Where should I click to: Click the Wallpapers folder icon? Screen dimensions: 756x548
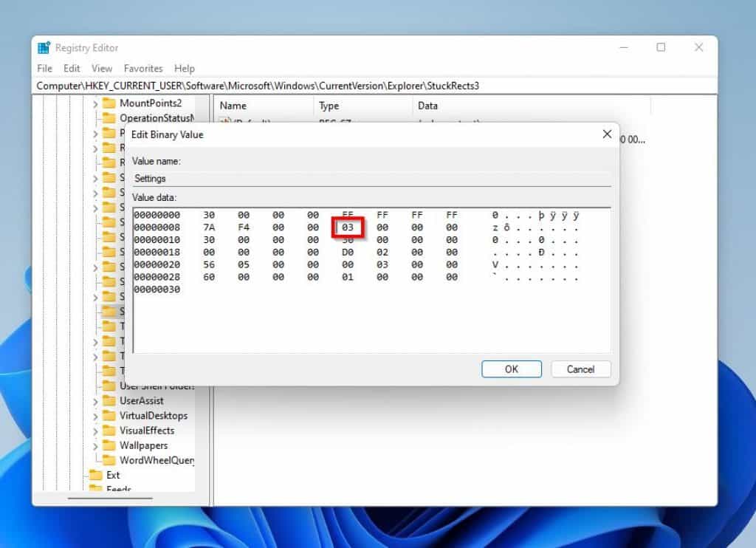click(x=109, y=446)
